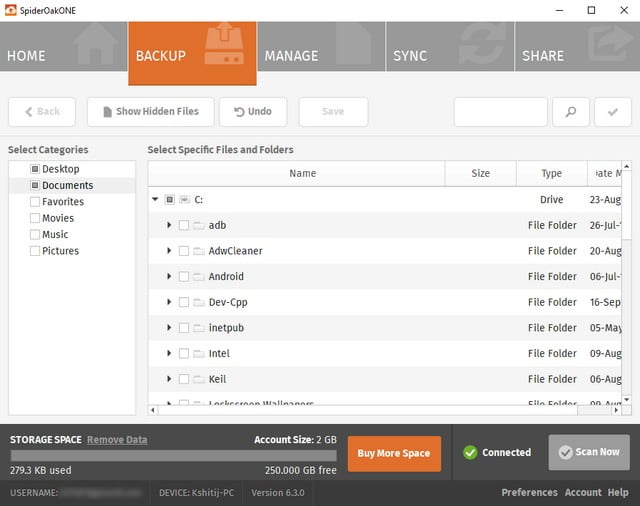Expand the inetpub folder
Viewport: 640px width, 506px height.
point(169,328)
